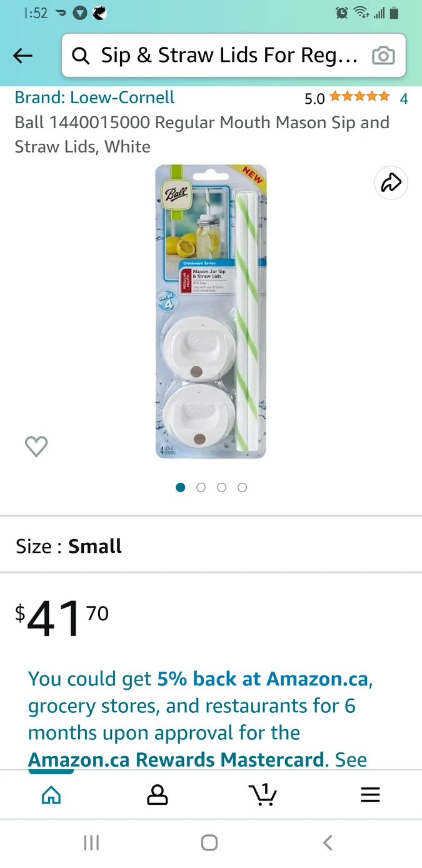Open the account profile tab
The image size is (422, 868).
(x=157, y=795)
